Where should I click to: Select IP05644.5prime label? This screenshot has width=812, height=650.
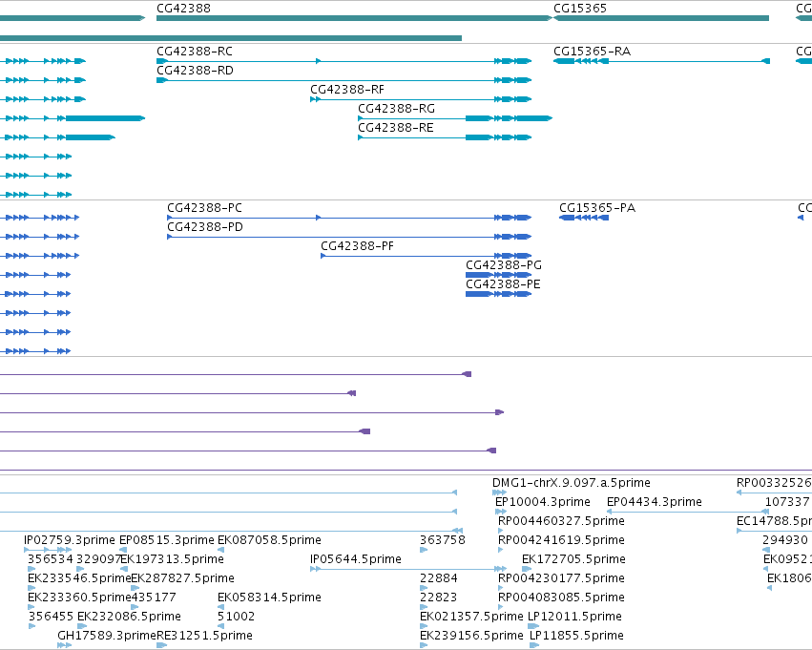tap(355, 559)
